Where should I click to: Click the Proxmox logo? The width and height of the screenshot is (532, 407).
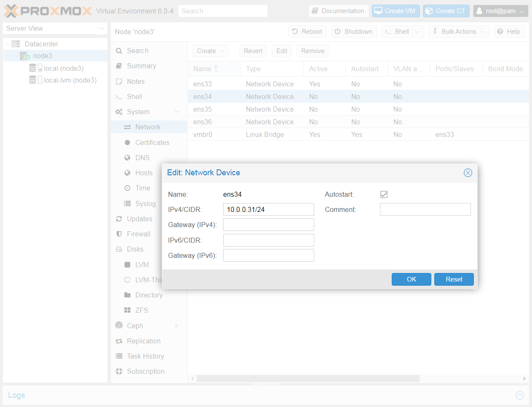pyautogui.click(x=48, y=11)
